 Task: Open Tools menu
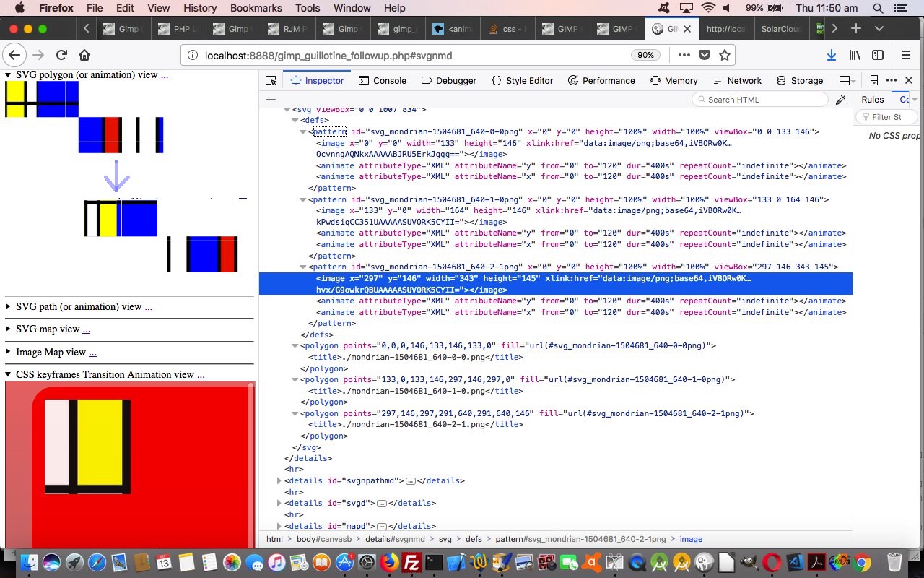click(308, 8)
